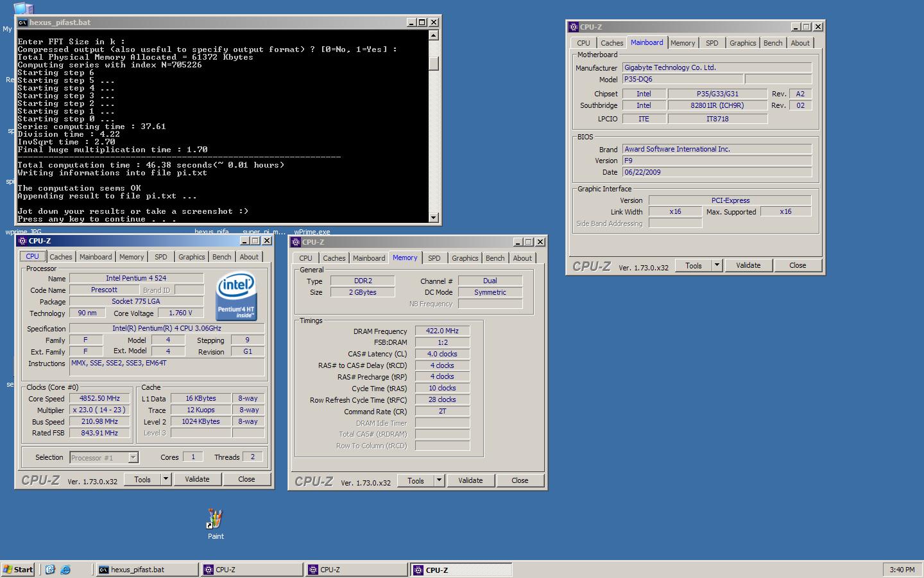924x578 pixels.
Task: Open Bench tab in the CPU window
Action: click(x=222, y=256)
